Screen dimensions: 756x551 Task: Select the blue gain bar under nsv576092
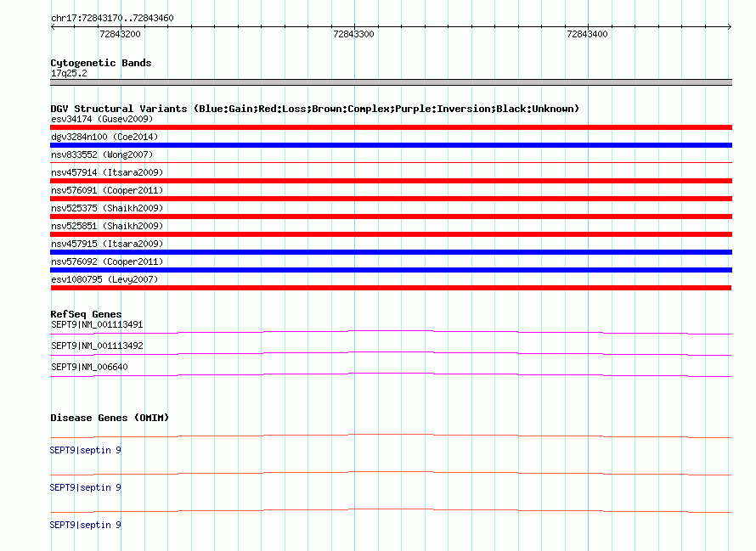pyautogui.click(x=391, y=270)
